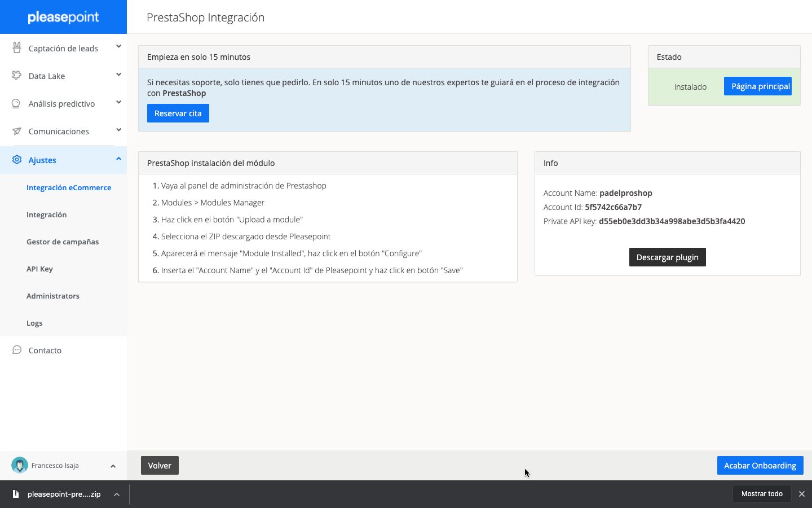Open download options arrow for zip file

[116, 494]
